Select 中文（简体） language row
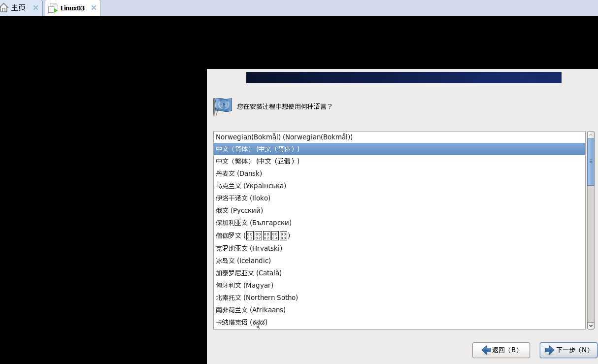The image size is (598, 364). point(399,149)
